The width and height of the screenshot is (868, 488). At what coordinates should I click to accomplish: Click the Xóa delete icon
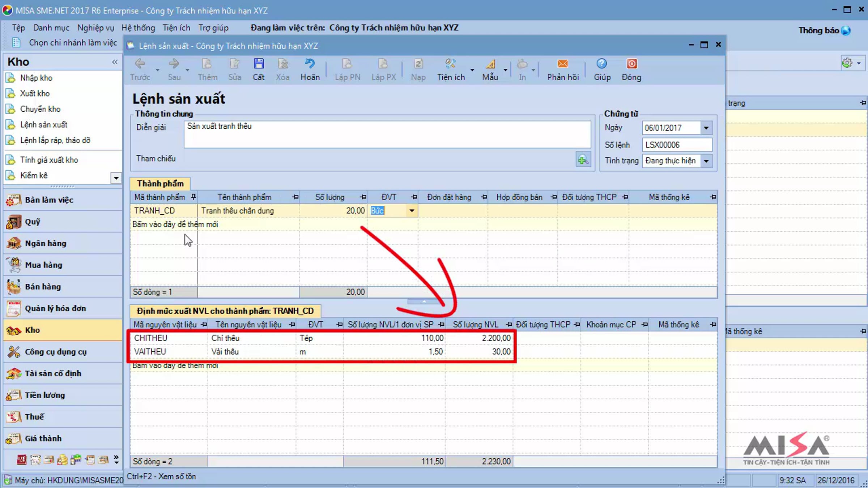pyautogui.click(x=282, y=64)
